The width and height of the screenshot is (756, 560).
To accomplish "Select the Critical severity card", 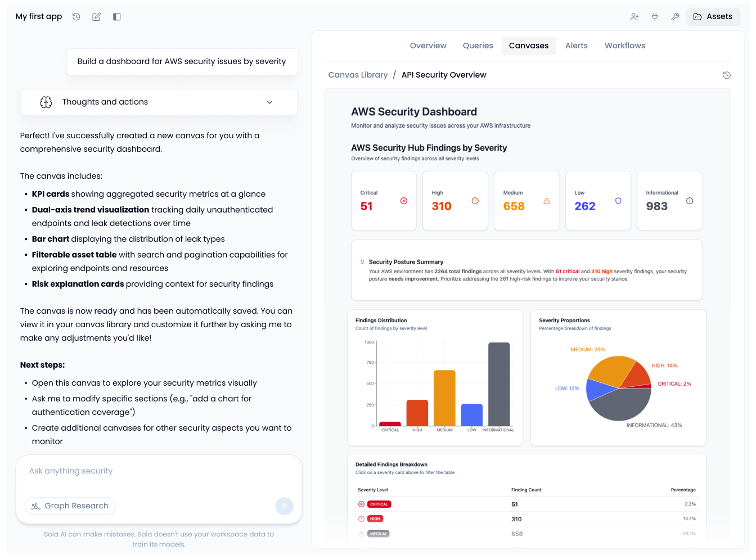I will coord(384,201).
